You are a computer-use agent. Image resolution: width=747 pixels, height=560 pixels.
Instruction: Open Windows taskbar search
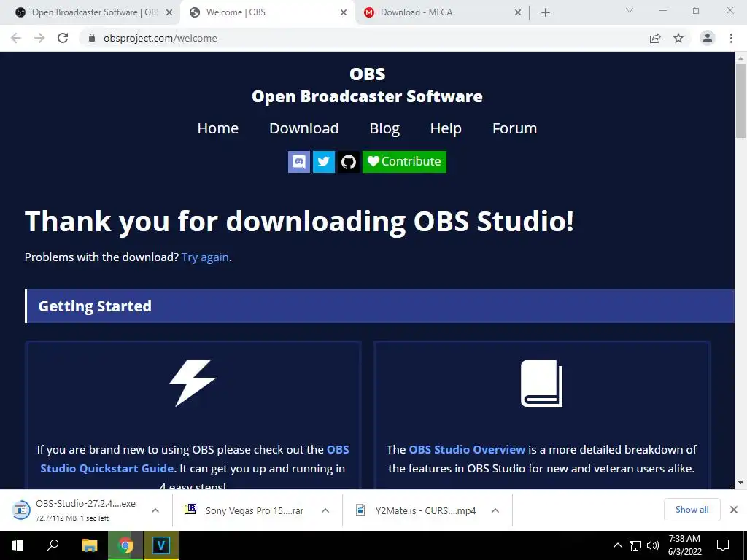click(53, 545)
